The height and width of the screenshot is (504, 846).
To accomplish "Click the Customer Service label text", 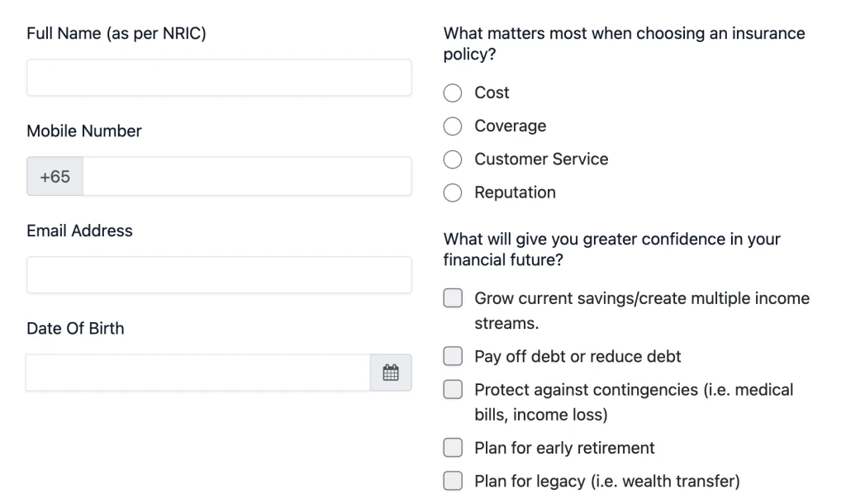I will click(541, 159).
